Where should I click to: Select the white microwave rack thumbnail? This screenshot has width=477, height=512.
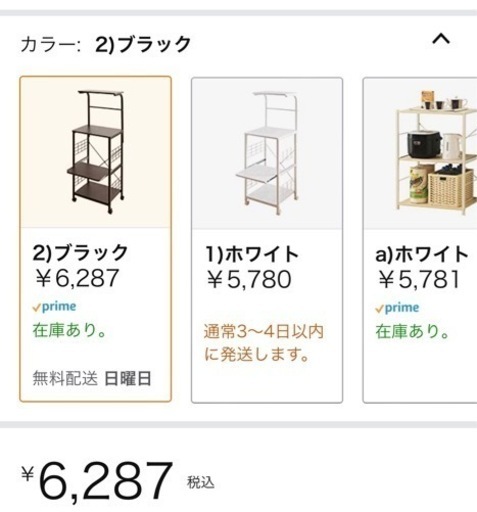pyautogui.click(x=267, y=153)
